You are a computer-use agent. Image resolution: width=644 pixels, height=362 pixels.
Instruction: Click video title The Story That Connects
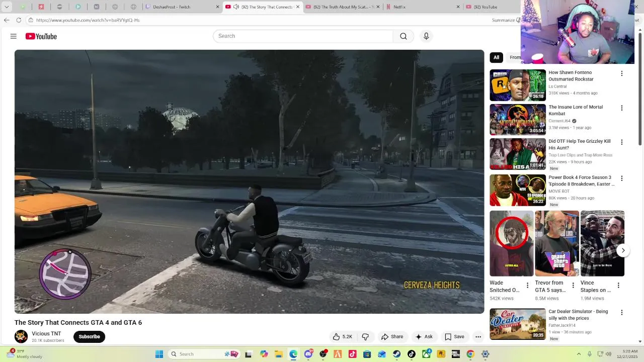click(x=78, y=323)
